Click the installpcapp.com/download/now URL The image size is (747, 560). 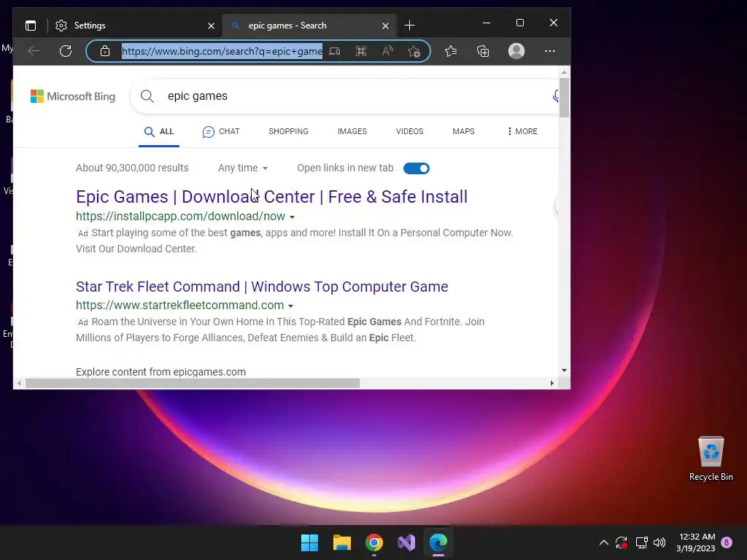[x=181, y=216]
